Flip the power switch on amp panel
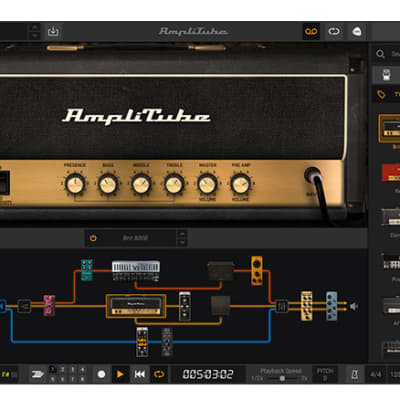The image size is (400, 400). click(4, 183)
